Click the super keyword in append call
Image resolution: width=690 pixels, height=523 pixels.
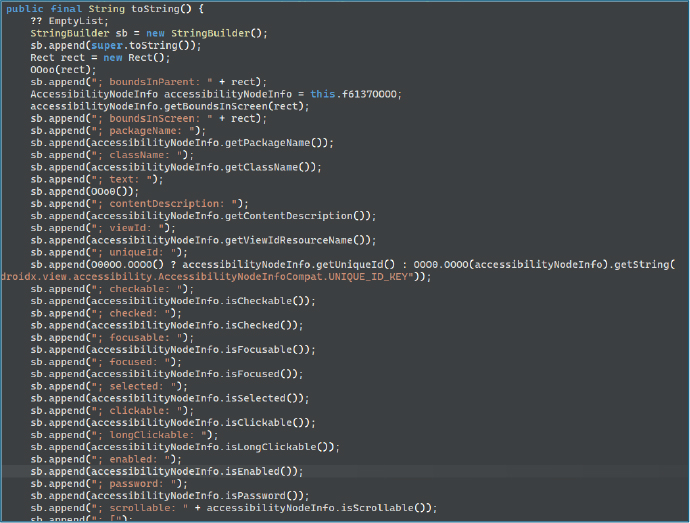click(x=104, y=46)
